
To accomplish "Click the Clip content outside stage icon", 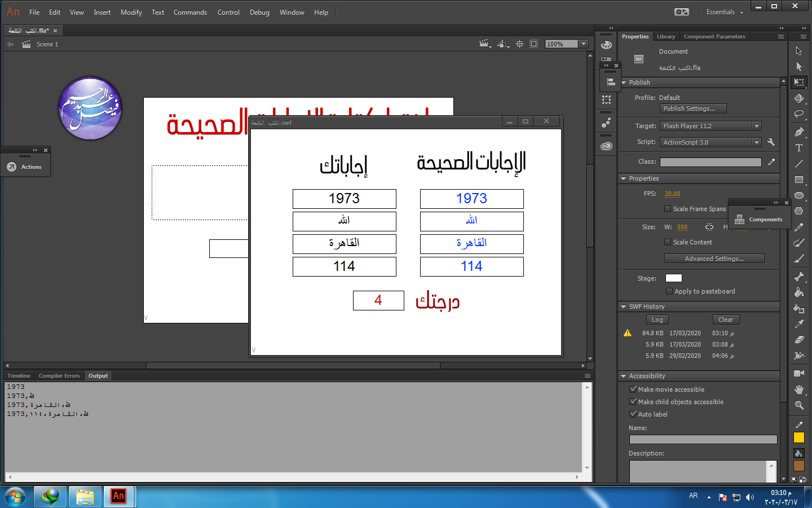I will click(x=533, y=44).
